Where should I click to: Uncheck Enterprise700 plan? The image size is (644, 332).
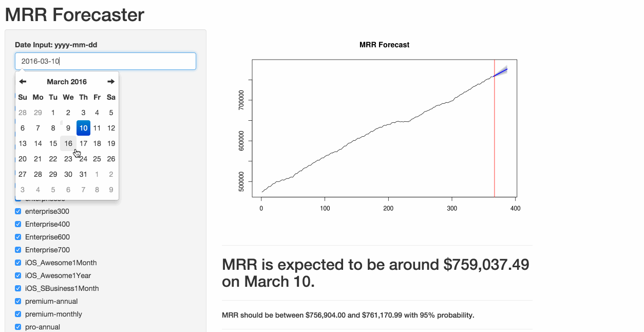18,250
